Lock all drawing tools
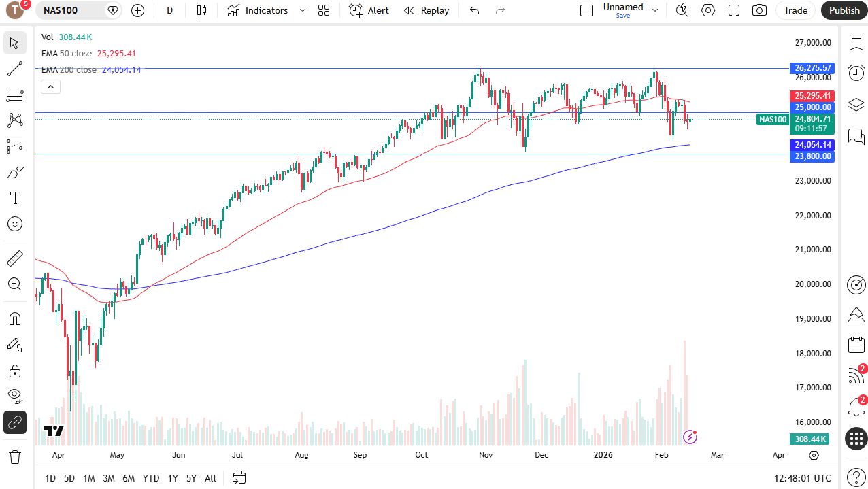868x489 pixels. pyautogui.click(x=14, y=371)
